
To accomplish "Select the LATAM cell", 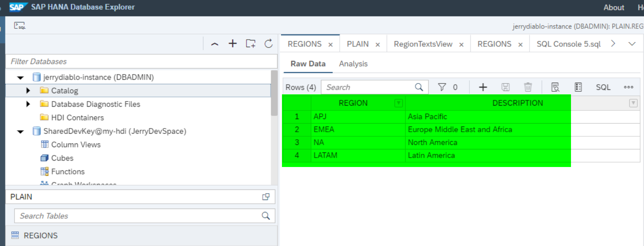I will click(358, 155).
